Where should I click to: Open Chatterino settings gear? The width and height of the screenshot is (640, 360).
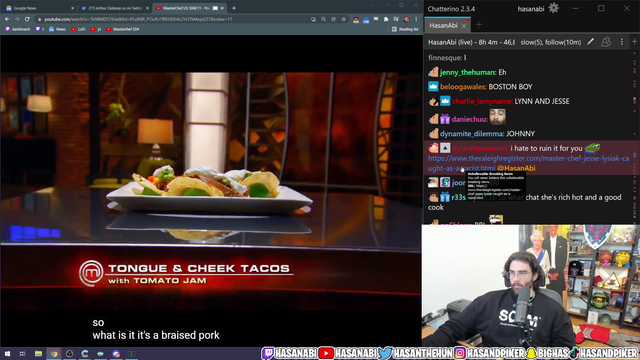coord(553,8)
